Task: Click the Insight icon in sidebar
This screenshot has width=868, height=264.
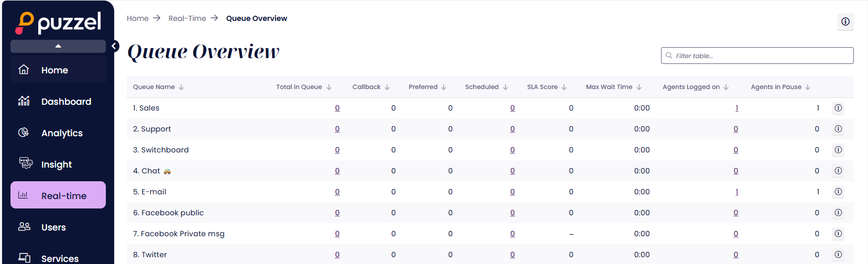Action: click(x=25, y=163)
